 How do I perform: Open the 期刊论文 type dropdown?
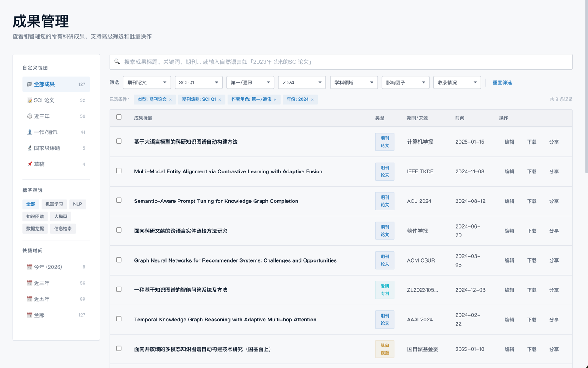click(147, 82)
